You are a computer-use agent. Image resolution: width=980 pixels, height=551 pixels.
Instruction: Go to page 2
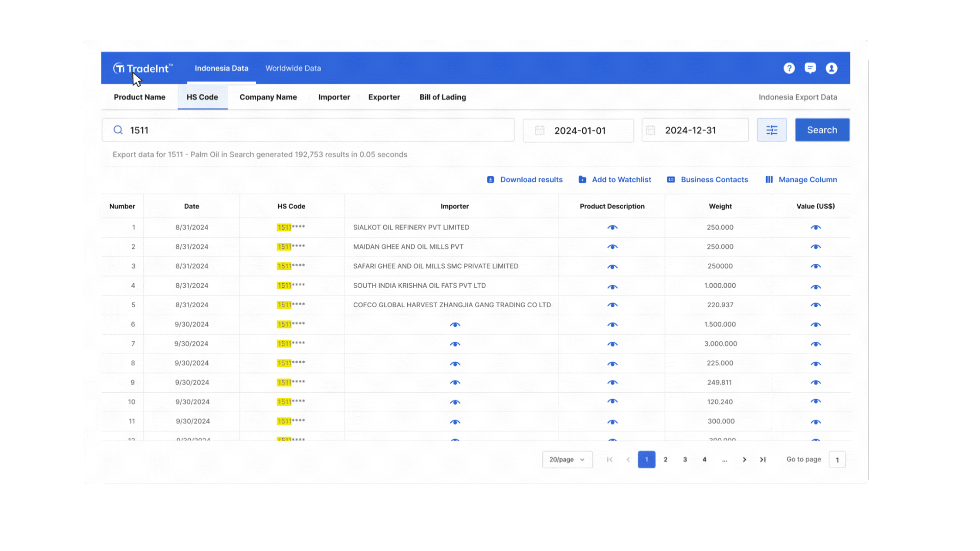point(666,460)
